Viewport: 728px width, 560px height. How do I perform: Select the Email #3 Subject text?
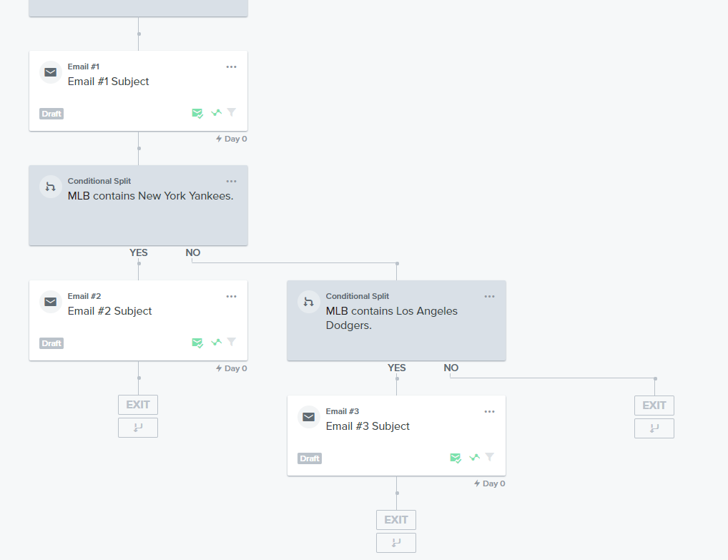368,426
